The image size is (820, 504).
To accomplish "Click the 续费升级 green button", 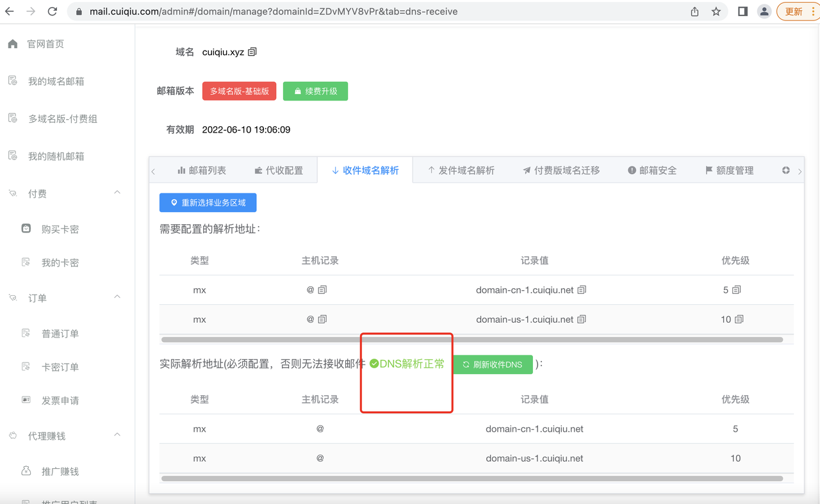I will pyautogui.click(x=315, y=91).
